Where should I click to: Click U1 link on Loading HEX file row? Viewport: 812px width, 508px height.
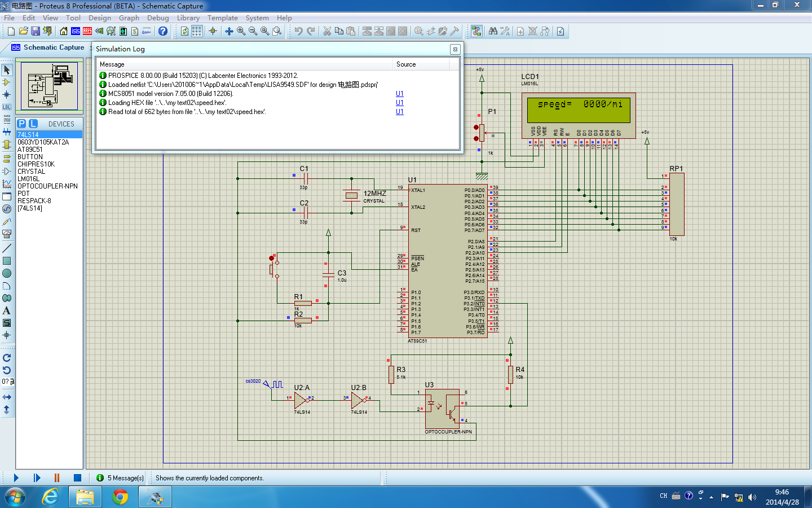400,103
